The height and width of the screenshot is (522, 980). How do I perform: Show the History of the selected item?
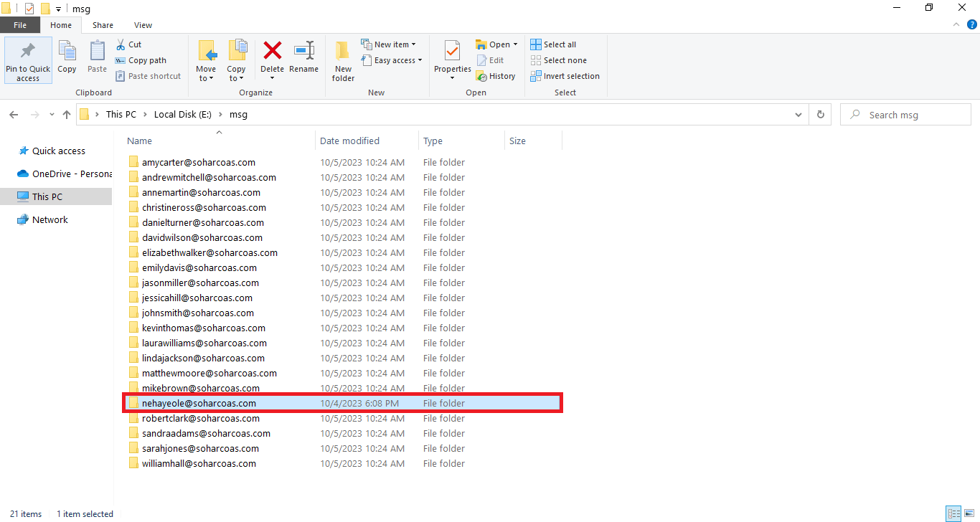click(x=496, y=76)
